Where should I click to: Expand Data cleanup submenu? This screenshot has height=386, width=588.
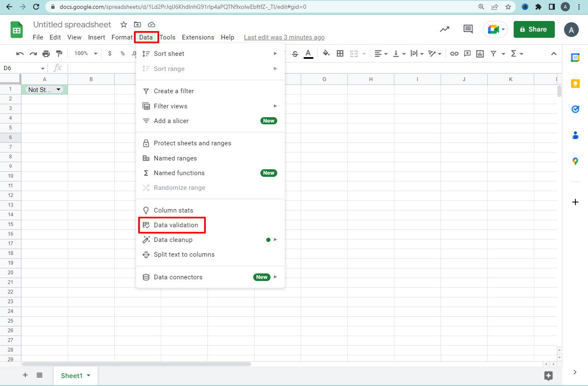(210, 240)
